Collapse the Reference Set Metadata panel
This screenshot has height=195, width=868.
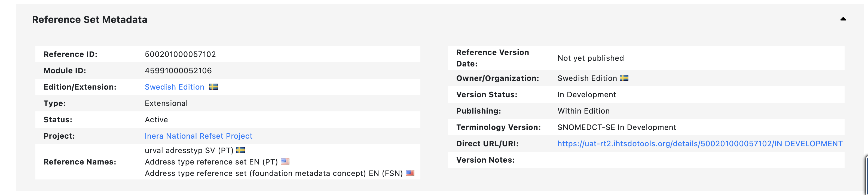pyautogui.click(x=843, y=19)
